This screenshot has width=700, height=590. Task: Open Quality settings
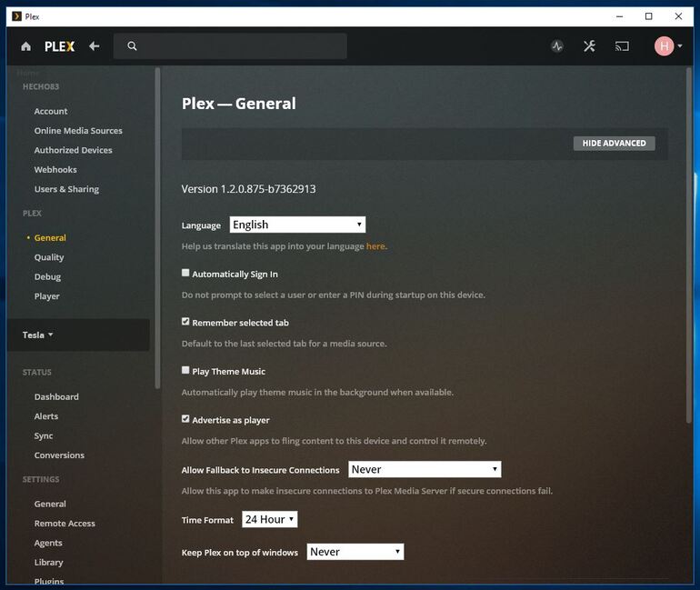pyautogui.click(x=49, y=257)
